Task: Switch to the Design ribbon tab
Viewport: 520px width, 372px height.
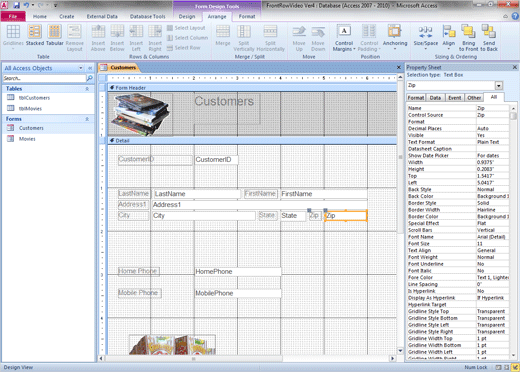Action: tap(187, 16)
